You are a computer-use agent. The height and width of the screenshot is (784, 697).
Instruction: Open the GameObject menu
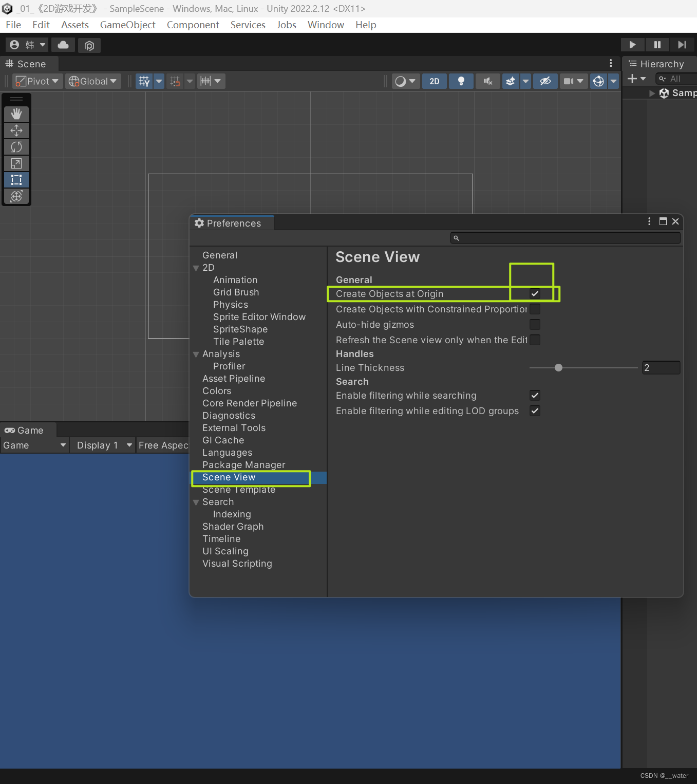point(127,25)
